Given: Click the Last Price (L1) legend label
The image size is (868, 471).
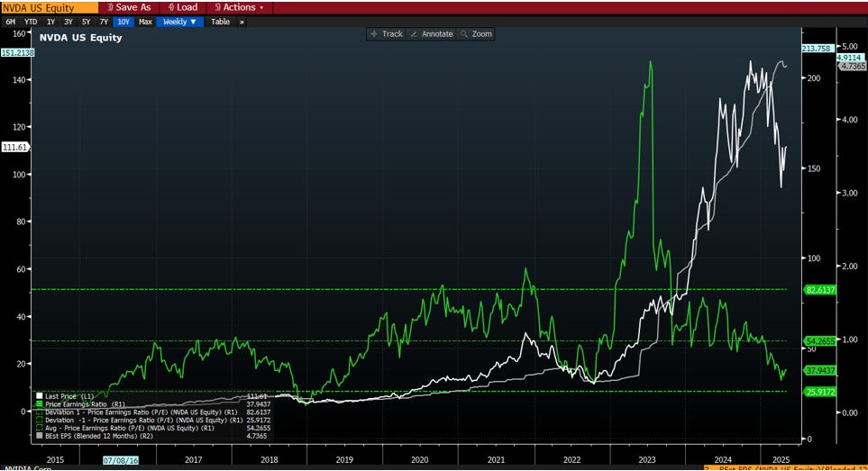Looking at the screenshot, I should 69,396.
